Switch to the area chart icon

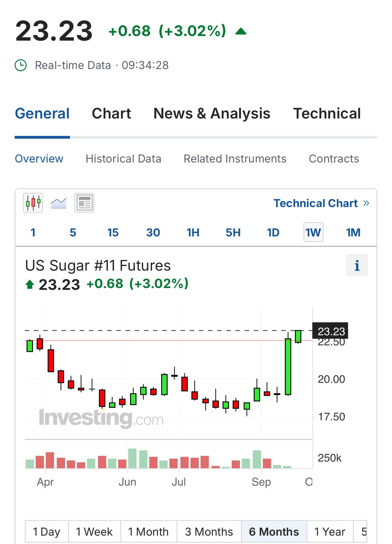(x=59, y=203)
